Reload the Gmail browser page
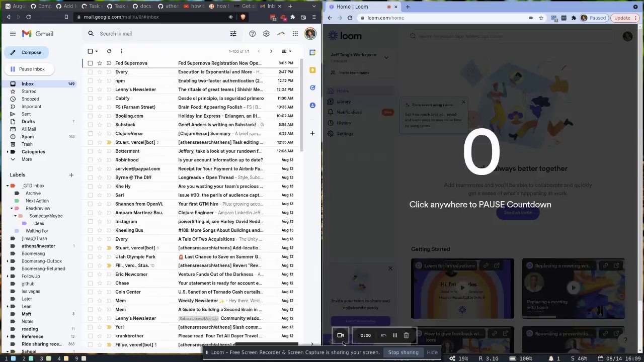Image resolution: width=644 pixels, height=362 pixels. (x=29, y=17)
